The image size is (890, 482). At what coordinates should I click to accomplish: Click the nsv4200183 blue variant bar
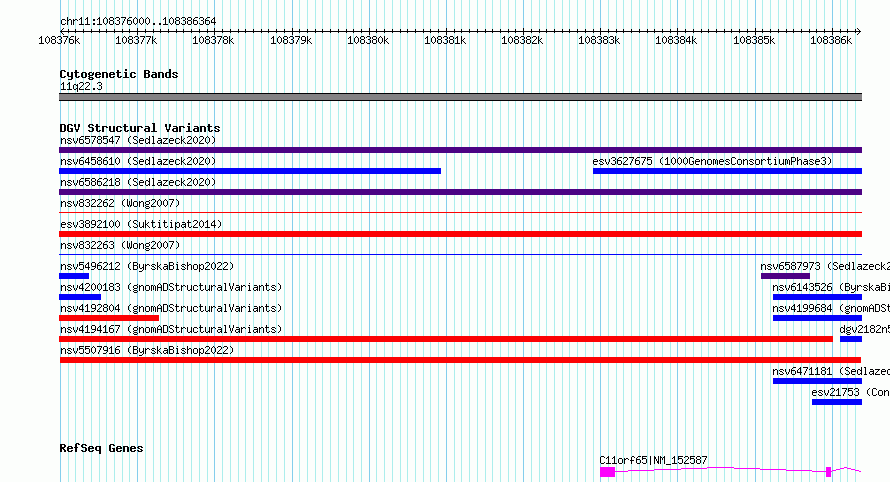(x=80, y=297)
